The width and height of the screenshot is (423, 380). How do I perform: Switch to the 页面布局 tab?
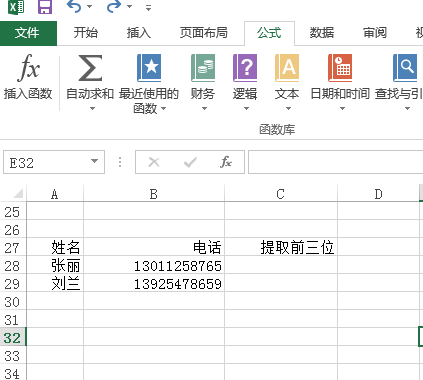pyautogui.click(x=203, y=33)
